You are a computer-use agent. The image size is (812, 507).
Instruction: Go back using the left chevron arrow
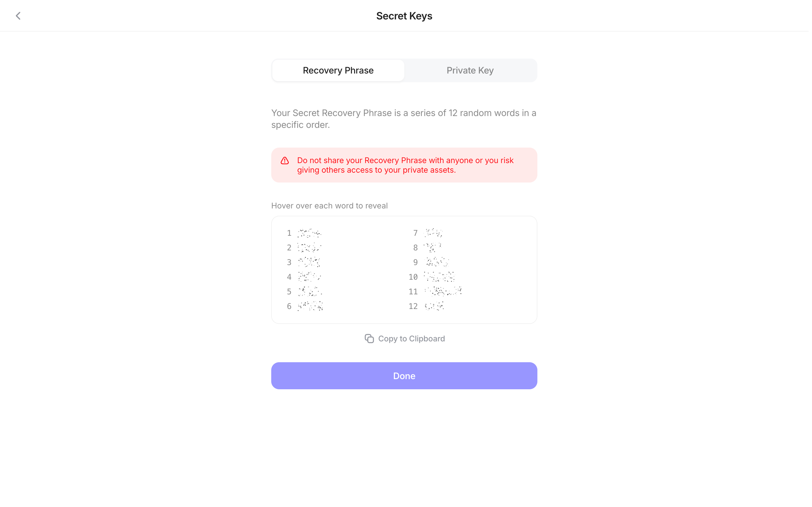coord(18,16)
